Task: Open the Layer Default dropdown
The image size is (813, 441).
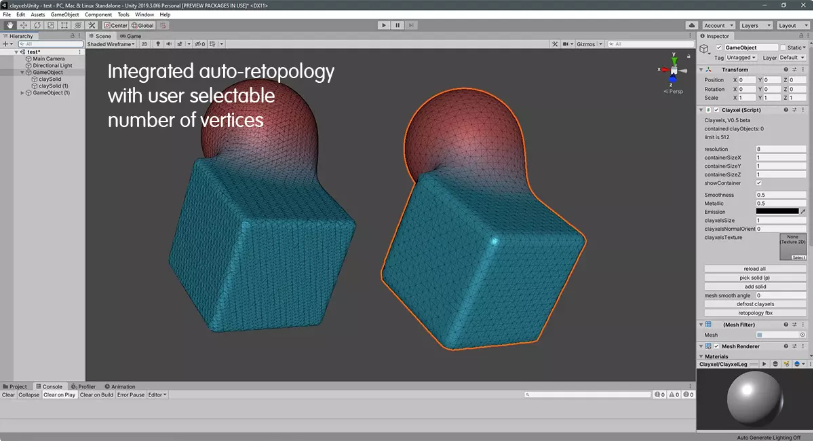Action: click(x=791, y=58)
